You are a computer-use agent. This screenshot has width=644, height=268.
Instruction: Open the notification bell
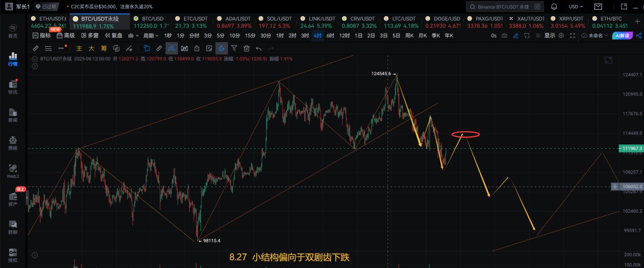tap(554, 7)
